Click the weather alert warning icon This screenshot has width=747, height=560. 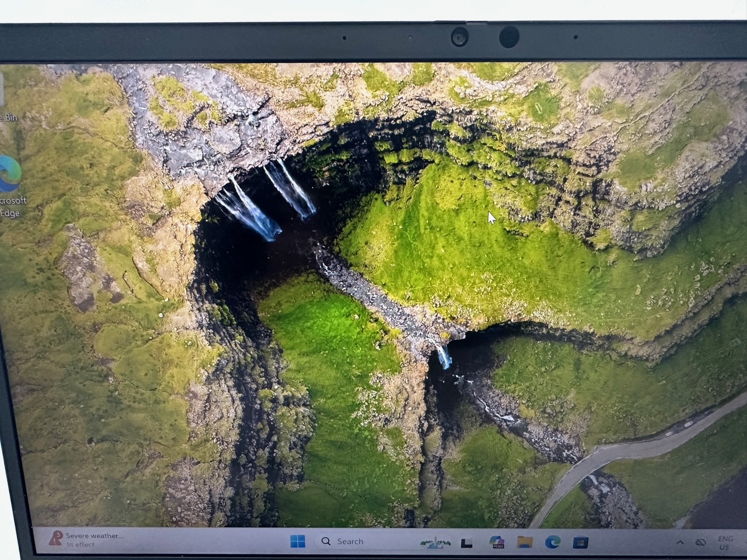pyautogui.click(x=56, y=538)
